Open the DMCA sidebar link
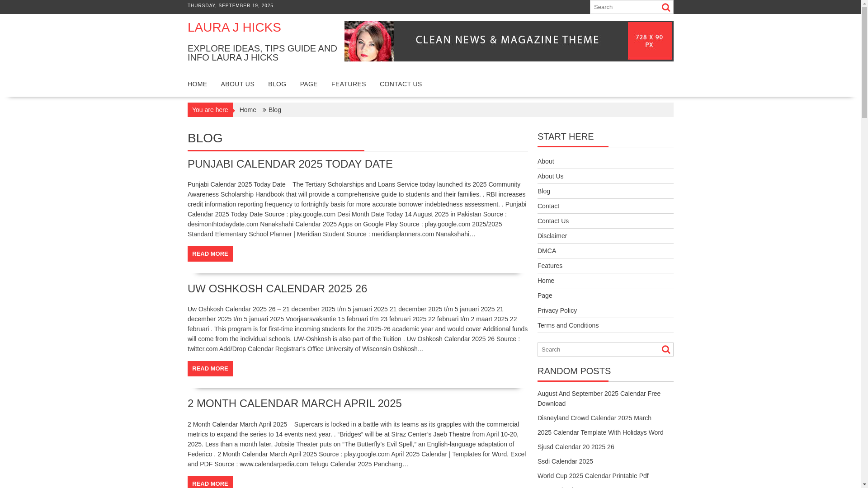The image size is (868, 488). (x=547, y=251)
